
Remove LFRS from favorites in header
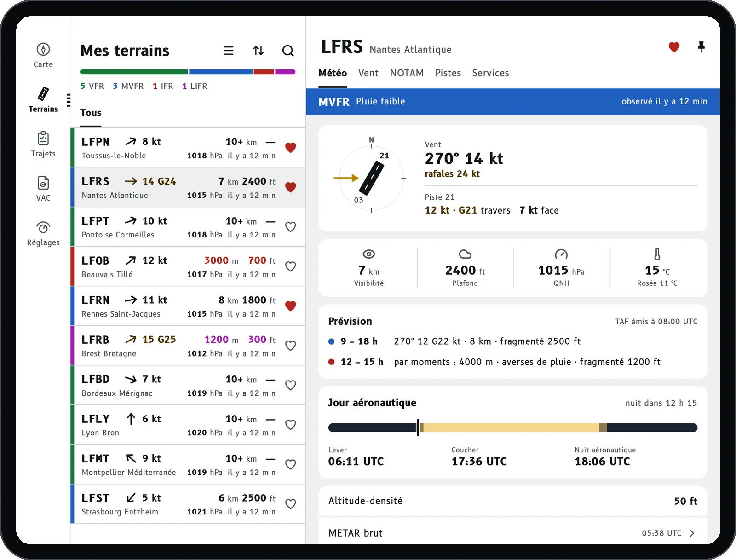click(674, 47)
